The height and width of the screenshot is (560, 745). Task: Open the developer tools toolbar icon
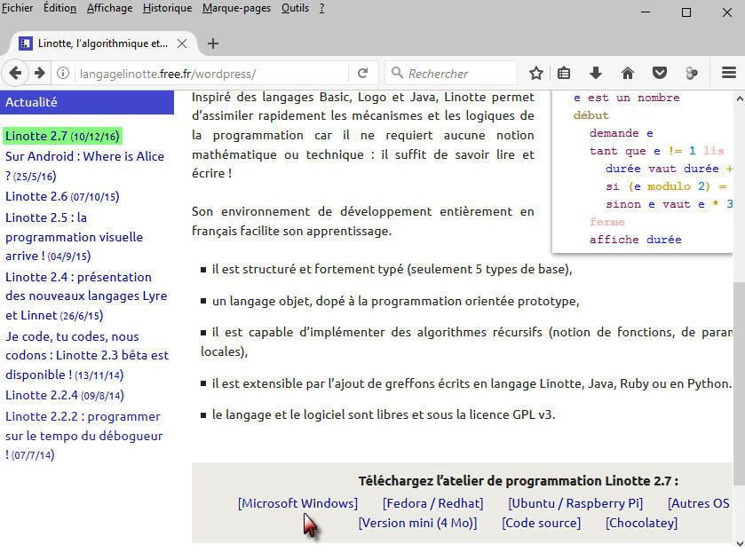[x=692, y=73]
